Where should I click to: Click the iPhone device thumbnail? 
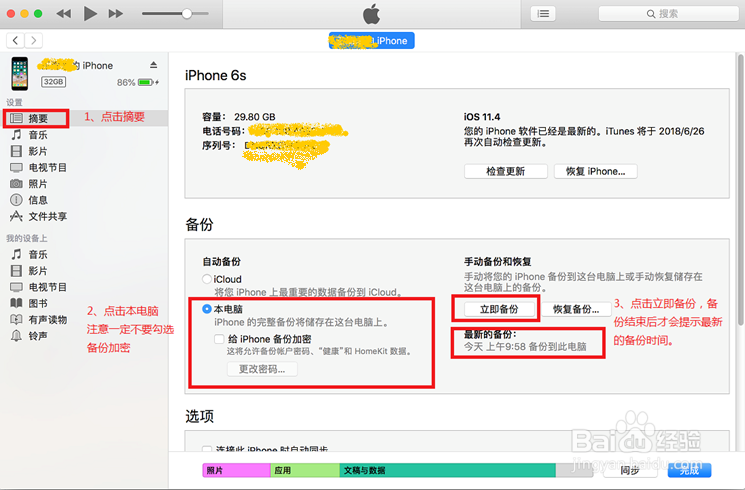coord(19,74)
